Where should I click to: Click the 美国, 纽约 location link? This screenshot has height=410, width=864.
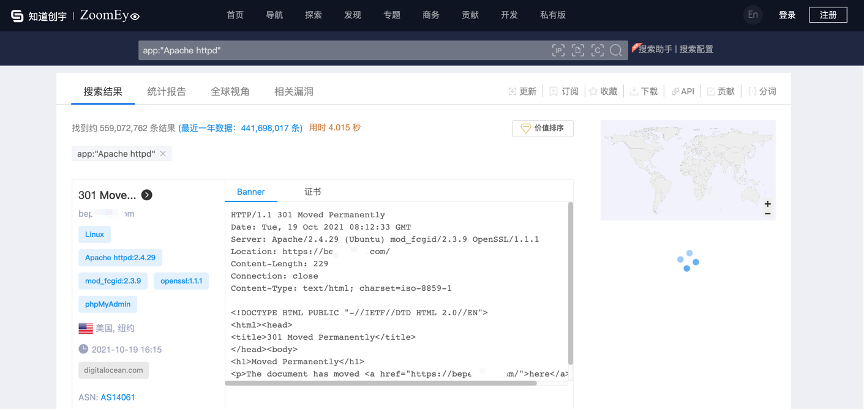115,328
